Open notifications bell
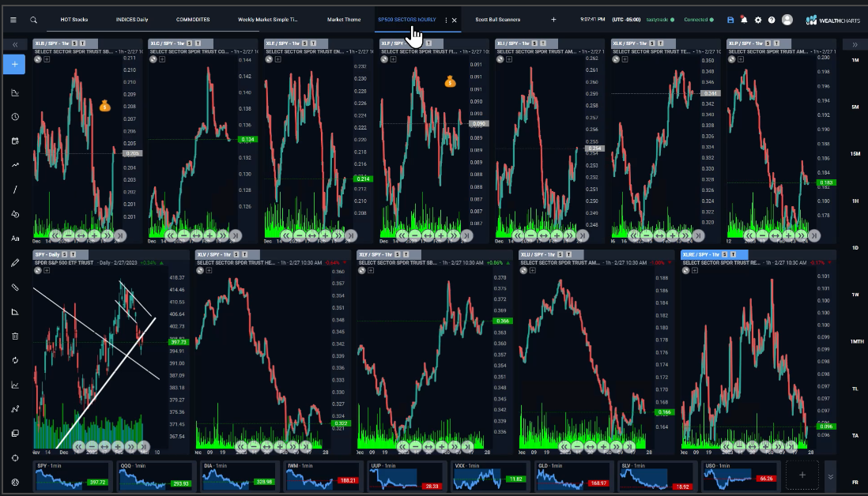The width and height of the screenshot is (868, 496). [744, 20]
